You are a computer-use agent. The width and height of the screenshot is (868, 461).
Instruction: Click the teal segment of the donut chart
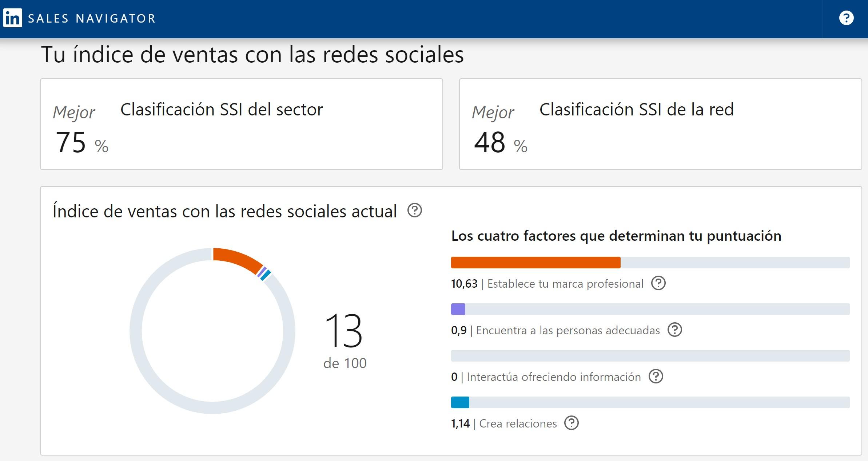click(266, 275)
